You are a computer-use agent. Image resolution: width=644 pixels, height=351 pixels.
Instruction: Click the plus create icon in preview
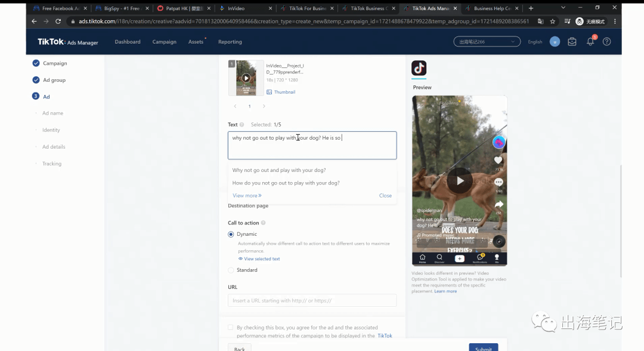460,258
